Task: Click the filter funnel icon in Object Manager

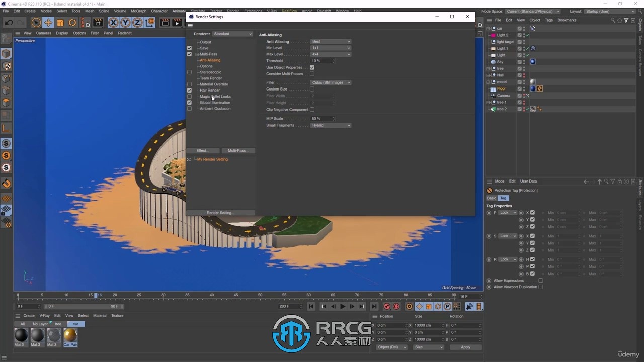Action: (x=626, y=20)
